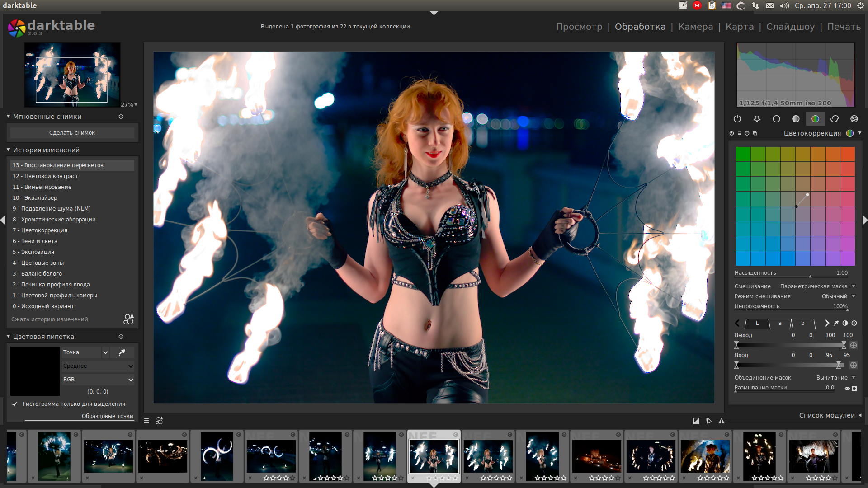This screenshot has width=868, height=488.
Task: Click Сжать историю изменений button
Action: 50,319
